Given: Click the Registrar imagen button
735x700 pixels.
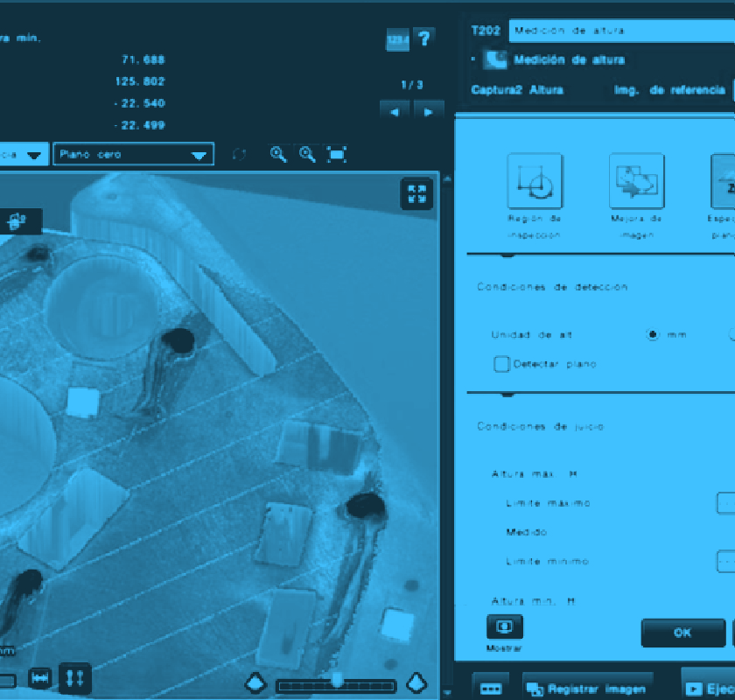Looking at the screenshot, I should click(x=588, y=689).
